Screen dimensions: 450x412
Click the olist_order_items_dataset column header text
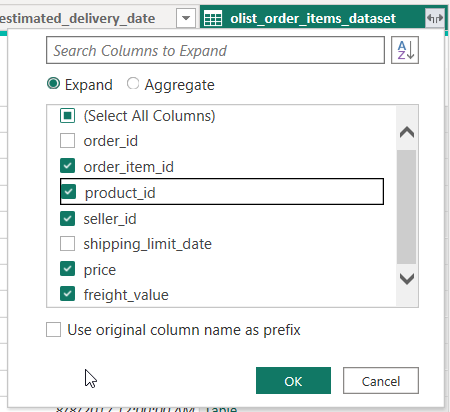(x=313, y=18)
